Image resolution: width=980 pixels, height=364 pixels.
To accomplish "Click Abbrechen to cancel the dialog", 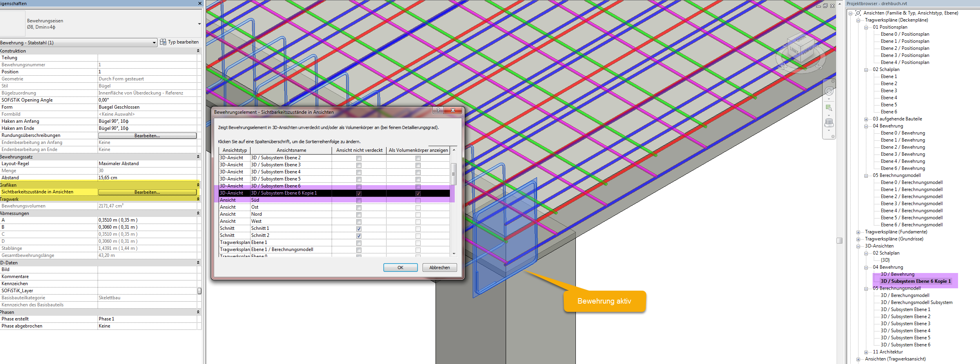I will click(439, 268).
